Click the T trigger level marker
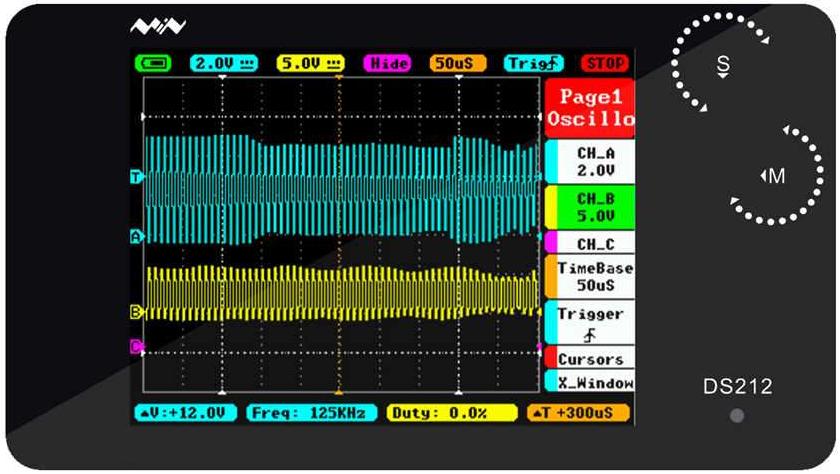 137,177
